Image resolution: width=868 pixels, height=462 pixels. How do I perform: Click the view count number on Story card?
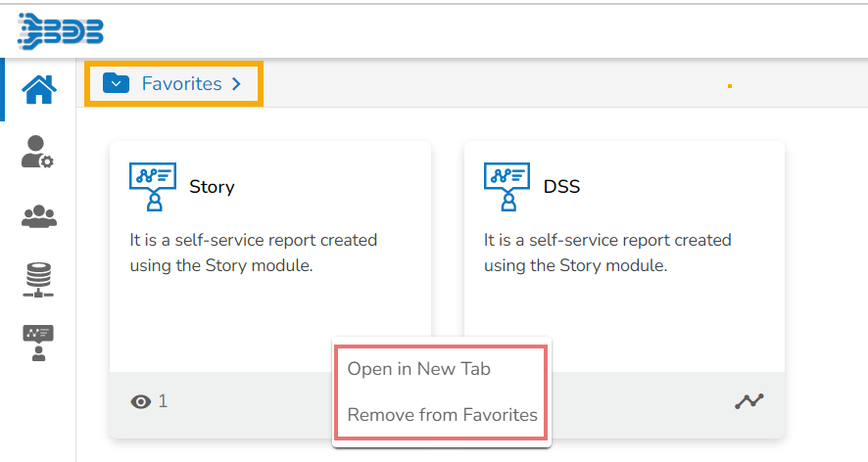tap(163, 401)
